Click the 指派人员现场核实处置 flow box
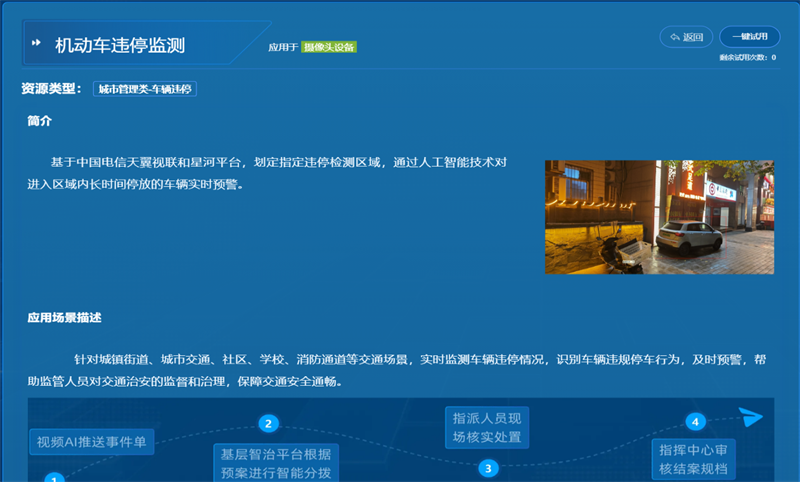The image size is (800, 482). point(487,427)
